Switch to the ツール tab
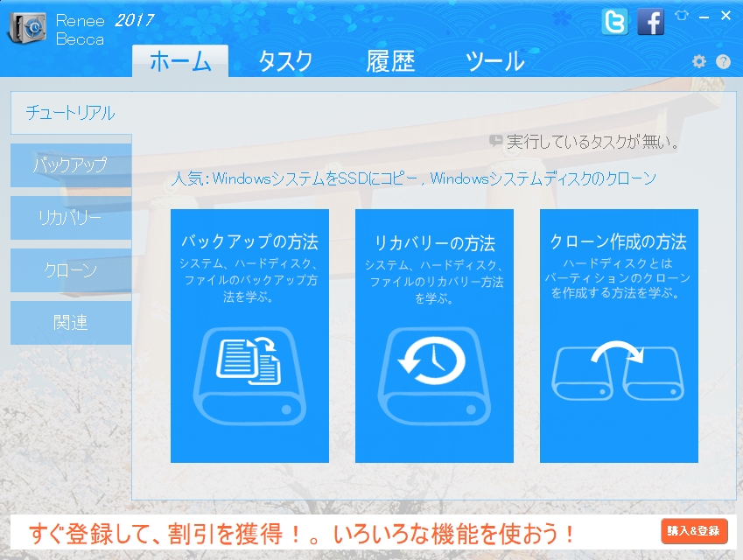This screenshot has width=743, height=560. pyautogui.click(x=495, y=60)
